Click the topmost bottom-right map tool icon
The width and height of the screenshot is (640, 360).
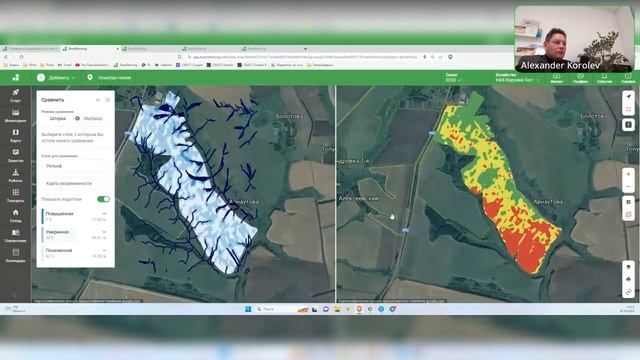pos(628,267)
